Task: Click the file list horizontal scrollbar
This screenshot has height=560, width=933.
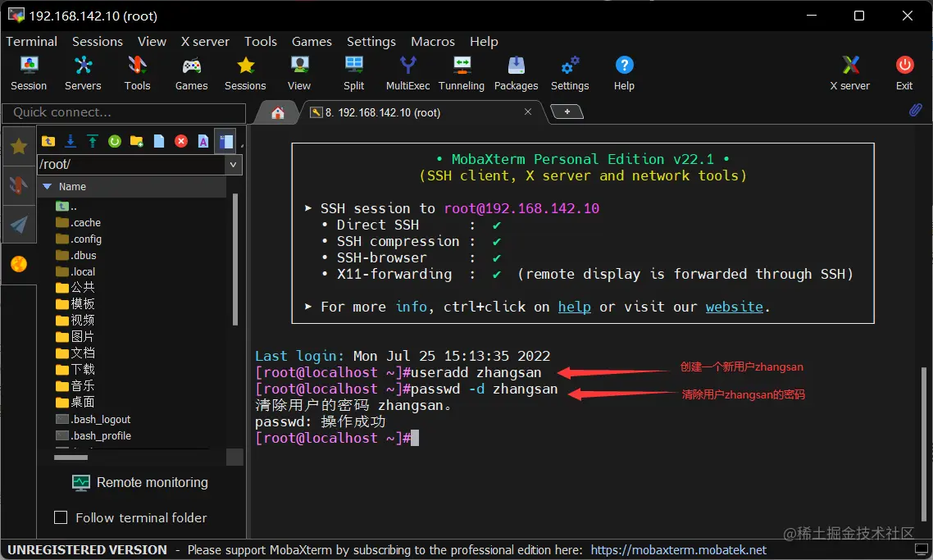Action: point(71,458)
